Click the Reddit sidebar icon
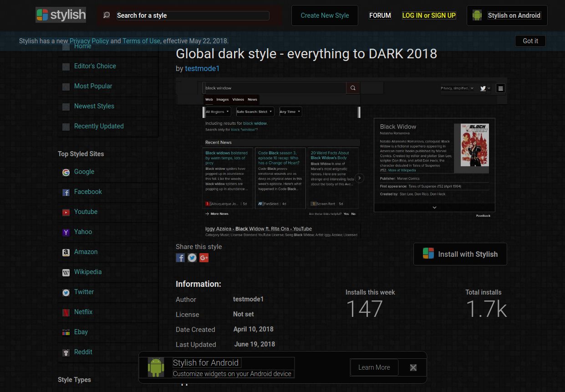The image size is (565, 392). 66,352
